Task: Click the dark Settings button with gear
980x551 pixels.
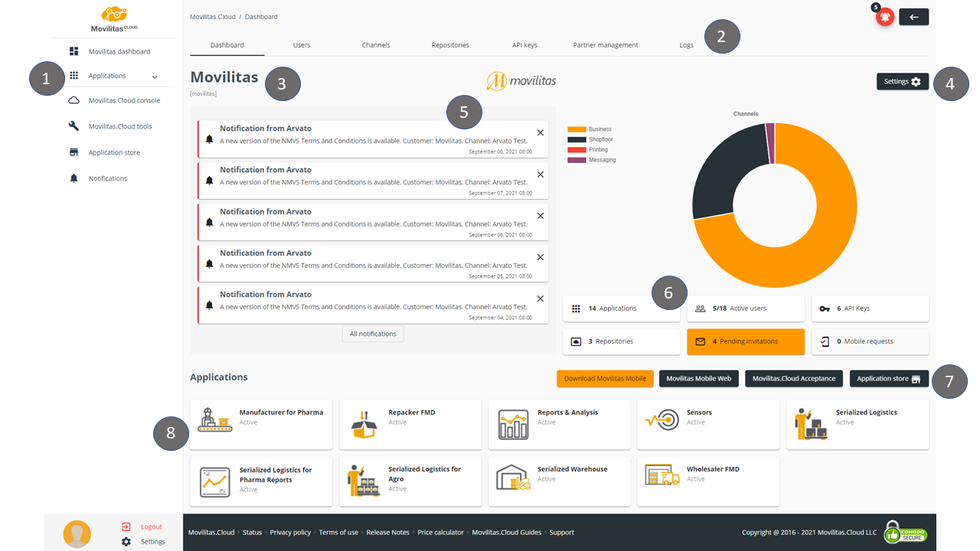Action: [x=903, y=81]
